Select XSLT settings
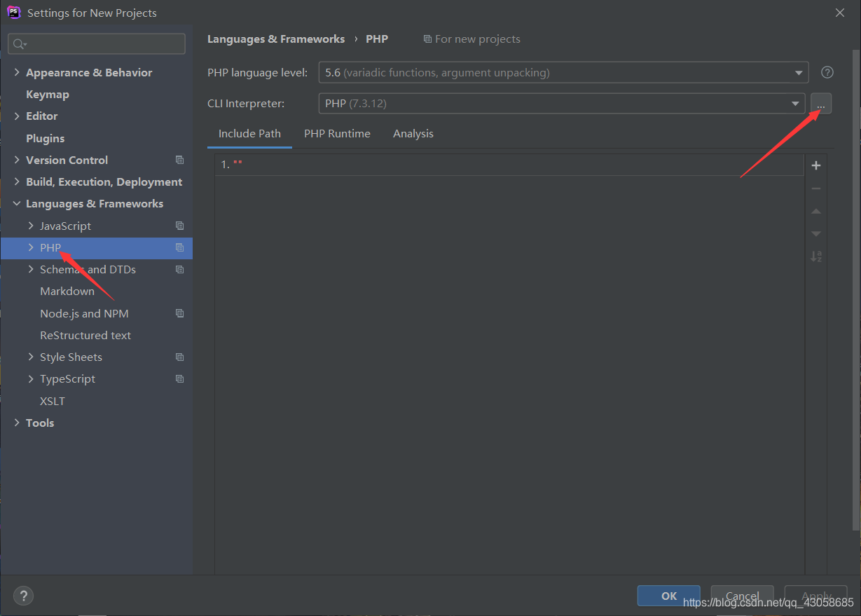Viewport: 861px width, 616px height. [53, 401]
